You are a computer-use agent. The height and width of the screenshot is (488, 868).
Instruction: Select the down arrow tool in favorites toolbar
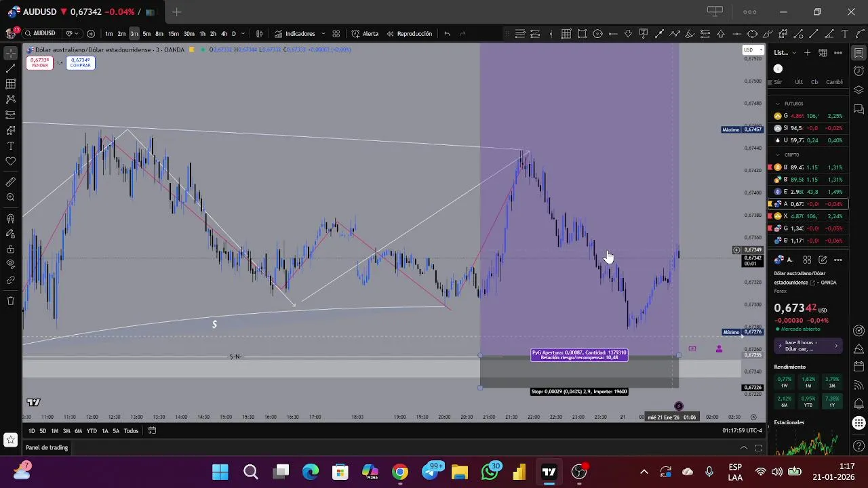tap(628, 33)
